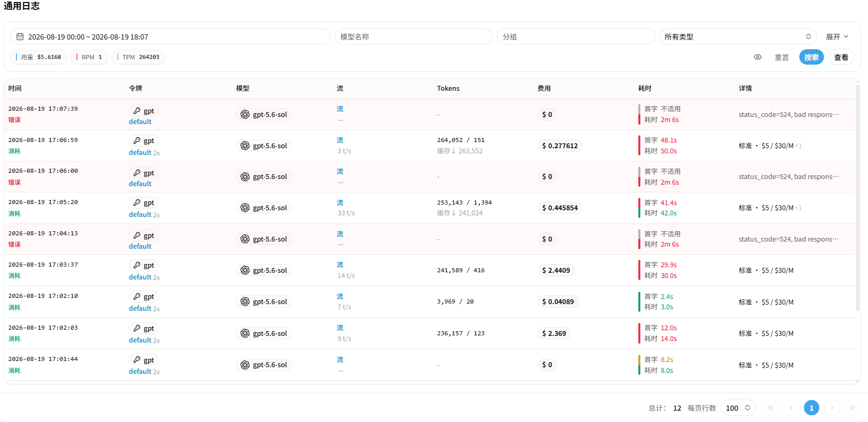868x422 pixels.
Task: Focus the 模型名称 input field
Action: pos(414,37)
